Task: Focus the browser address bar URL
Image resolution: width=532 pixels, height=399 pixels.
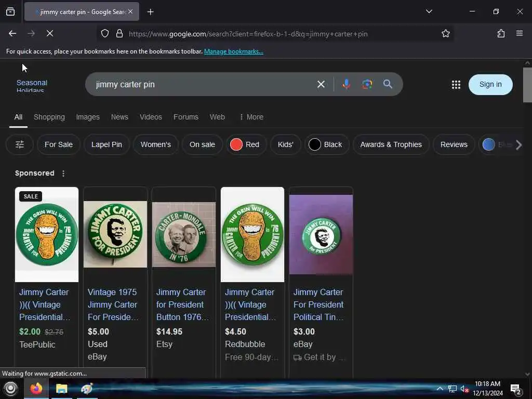Action: 248,34
